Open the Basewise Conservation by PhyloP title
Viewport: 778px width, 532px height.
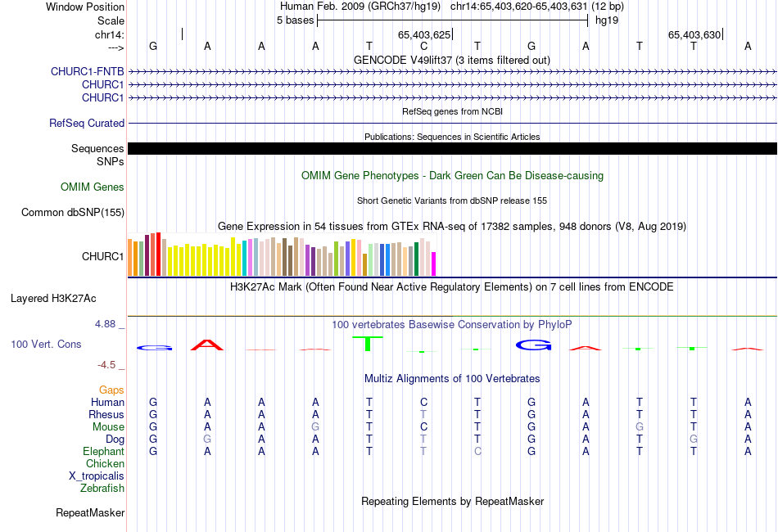click(x=452, y=325)
